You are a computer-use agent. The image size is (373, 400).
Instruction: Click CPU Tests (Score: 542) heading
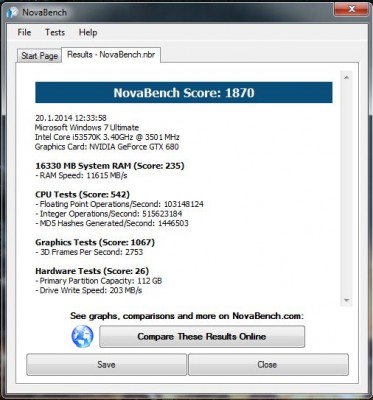(82, 195)
